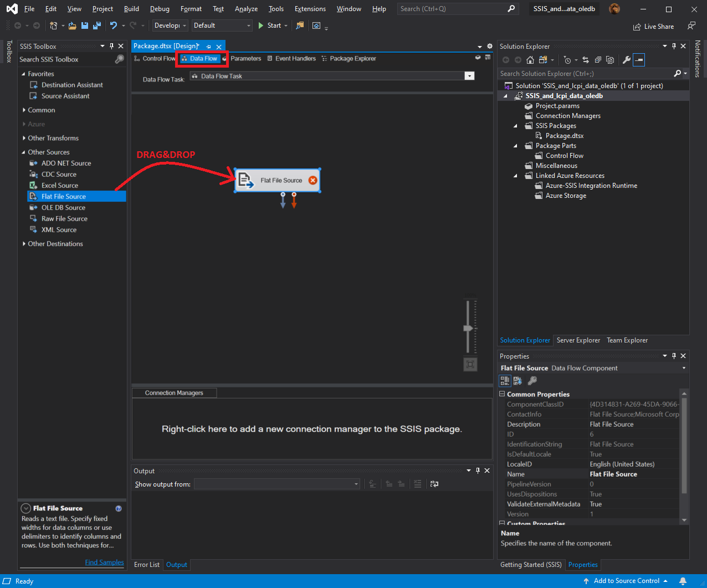This screenshot has height=588, width=707.
Task: Click the Save All toolbar icon
Action: pos(97,25)
